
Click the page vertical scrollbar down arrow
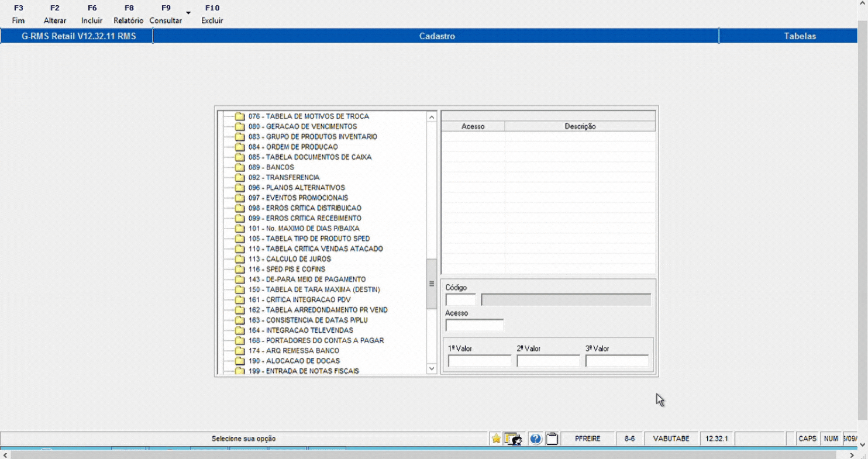click(863, 444)
